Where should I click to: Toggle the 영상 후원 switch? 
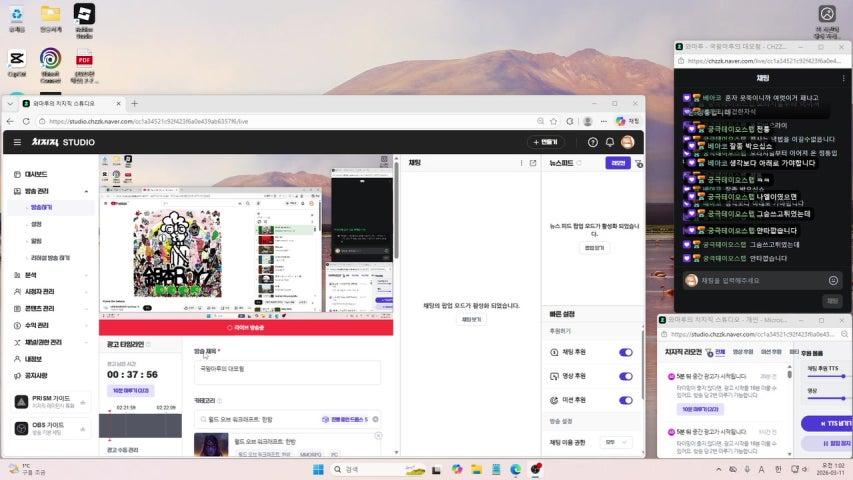click(626, 376)
